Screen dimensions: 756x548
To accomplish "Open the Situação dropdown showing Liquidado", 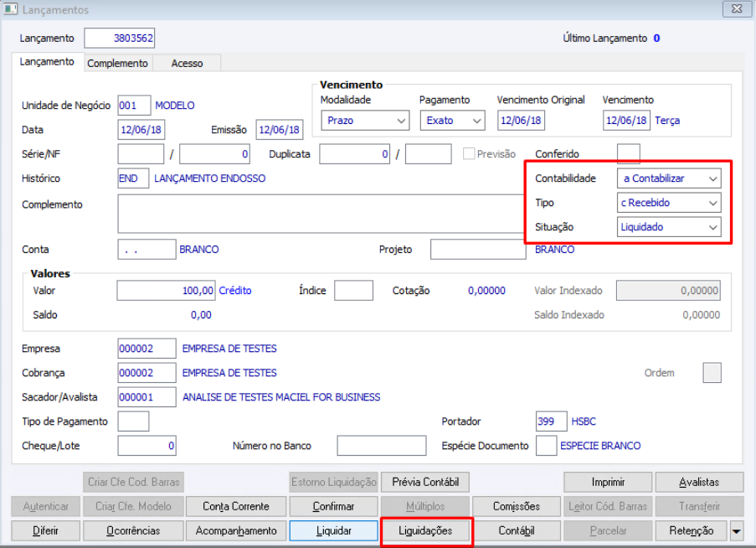I will tap(669, 227).
